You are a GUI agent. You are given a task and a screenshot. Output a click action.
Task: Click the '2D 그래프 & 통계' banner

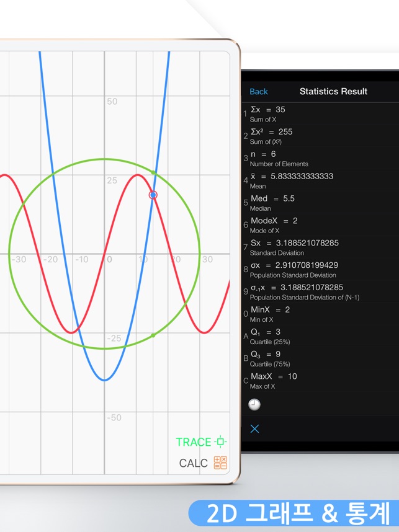294,513
